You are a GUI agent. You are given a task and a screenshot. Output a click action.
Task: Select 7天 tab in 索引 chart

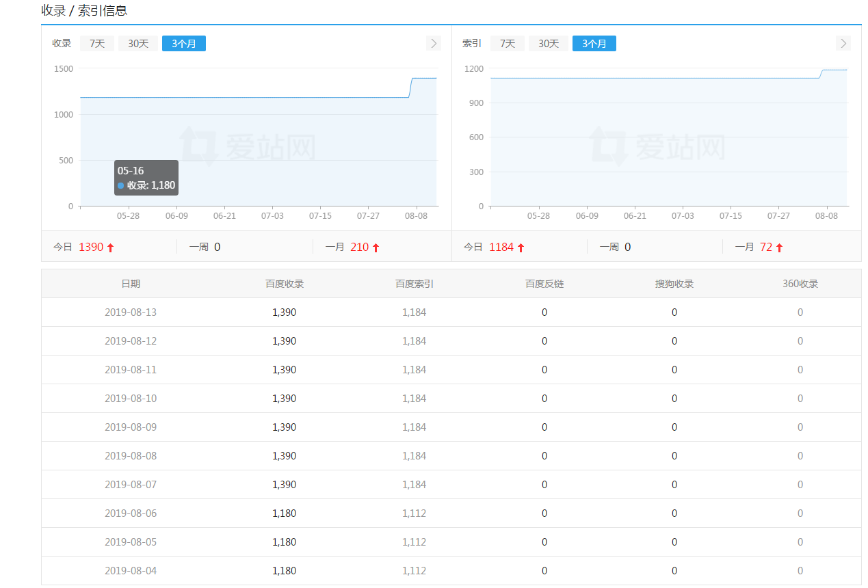[508, 44]
